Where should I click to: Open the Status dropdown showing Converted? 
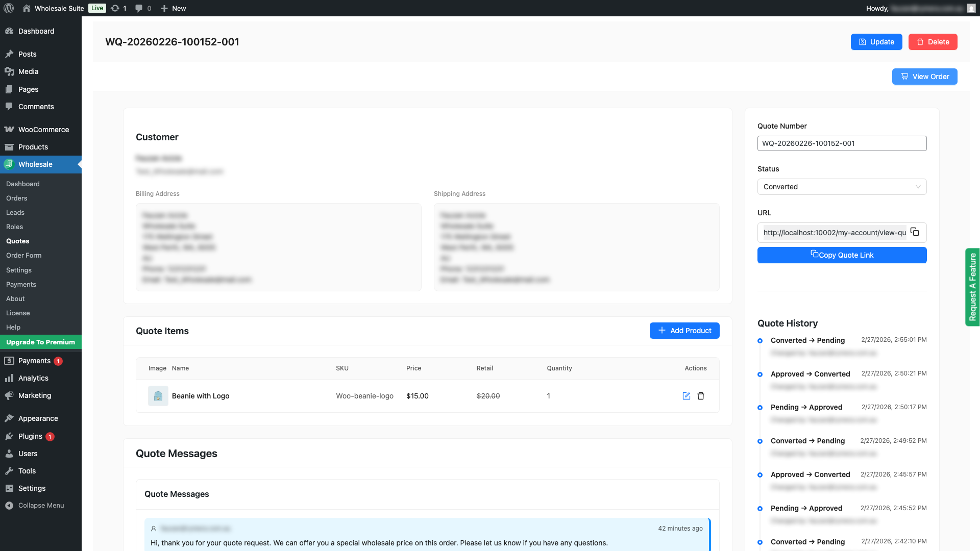842,187
